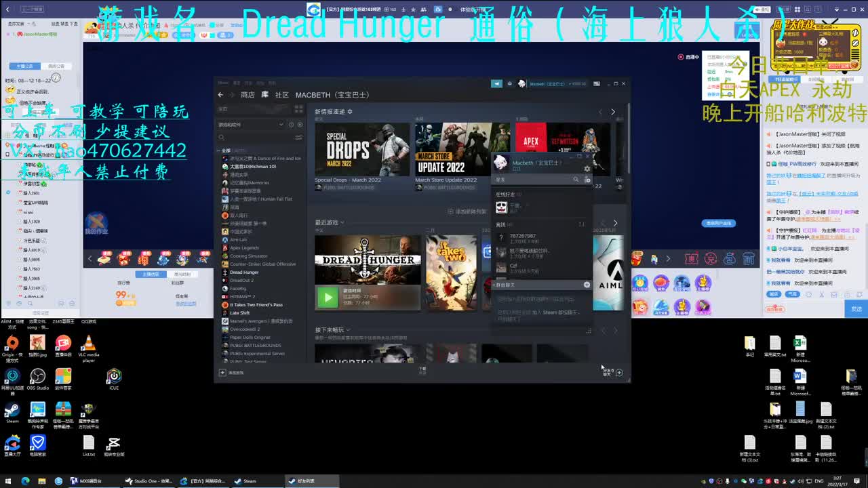Select Marvel's Avengers in the game list

pyautogui.click(x=257, y=321)
